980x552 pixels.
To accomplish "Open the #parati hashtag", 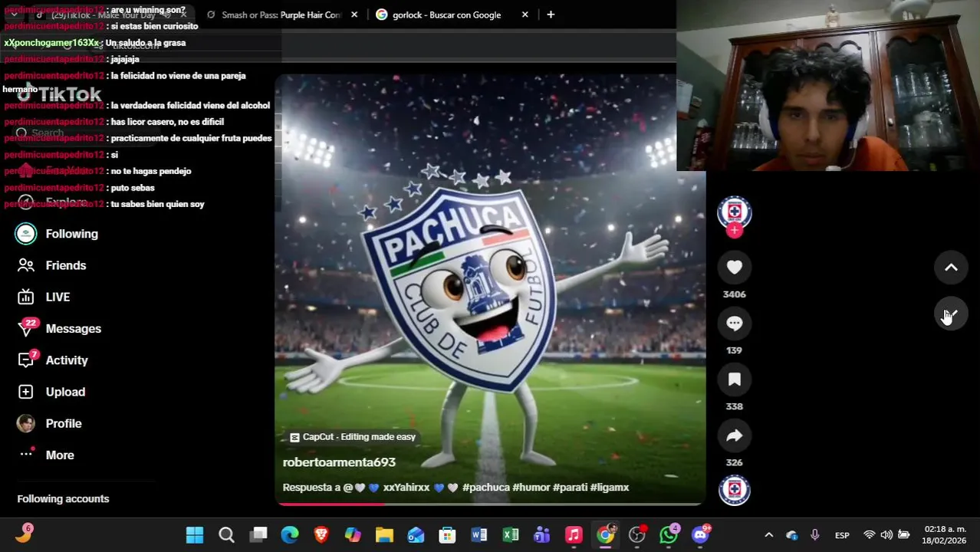I will point(570,488).
